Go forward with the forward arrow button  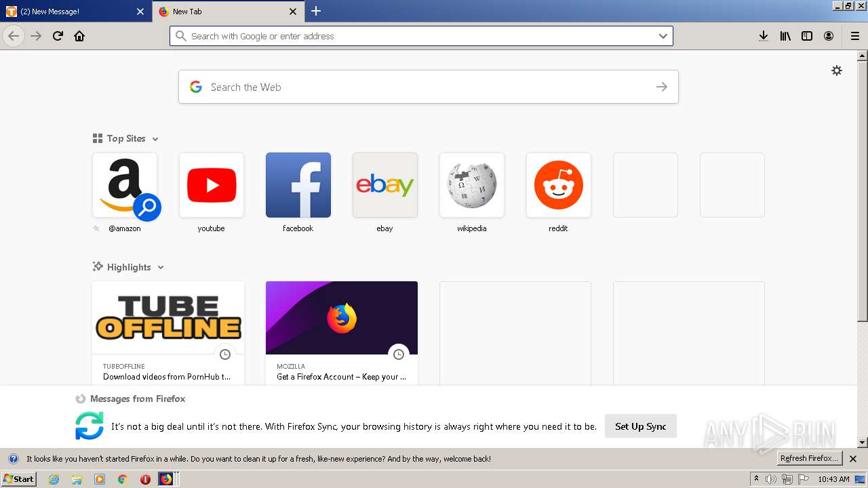(36, 36)
